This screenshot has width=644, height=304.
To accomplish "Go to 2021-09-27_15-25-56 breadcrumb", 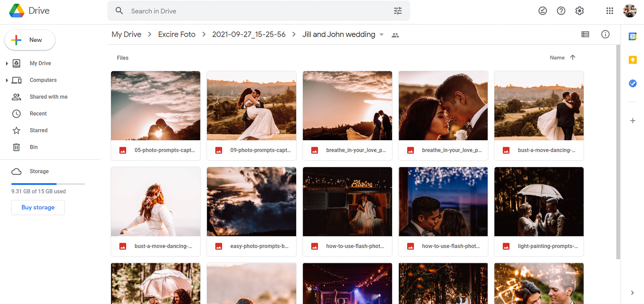I will pyautogui.click(x=249, y=35).
